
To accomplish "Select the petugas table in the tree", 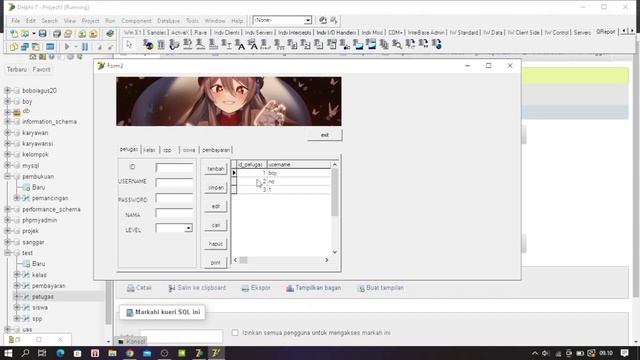I will (x=42, y=297).
